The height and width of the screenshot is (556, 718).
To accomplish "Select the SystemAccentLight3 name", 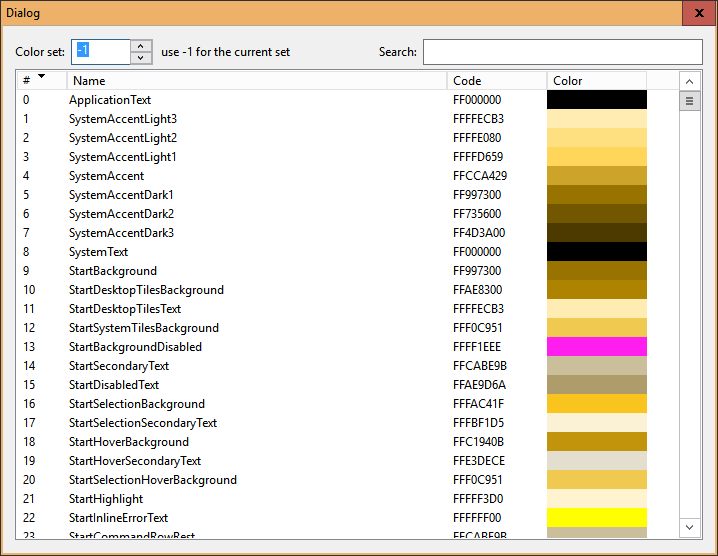I will click(x=123, y=119).
